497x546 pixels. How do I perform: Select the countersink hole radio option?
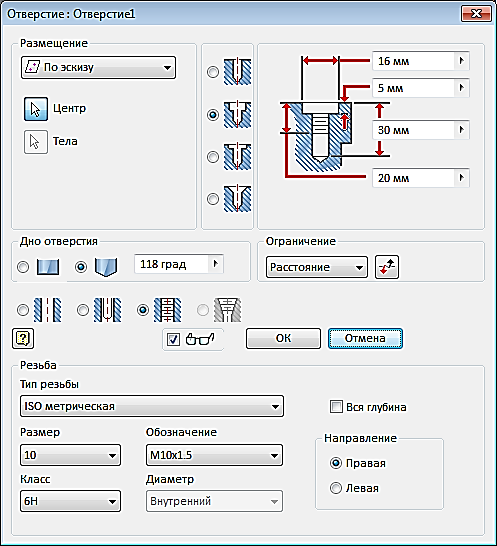tap(213, 199)
